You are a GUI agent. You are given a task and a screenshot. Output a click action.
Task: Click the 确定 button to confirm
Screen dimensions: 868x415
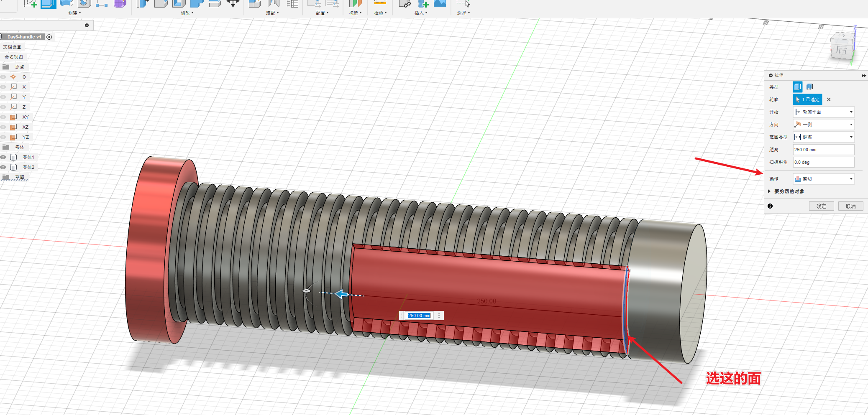tap(821, 206)
